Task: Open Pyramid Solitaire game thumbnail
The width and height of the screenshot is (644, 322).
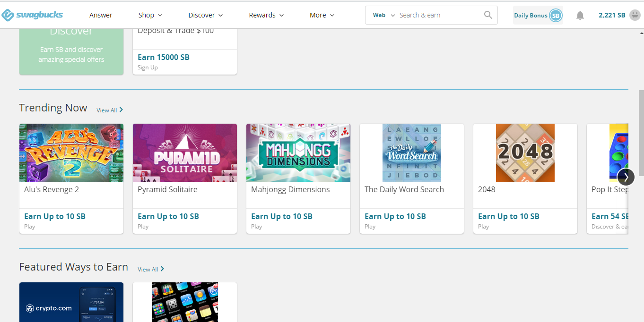Action: (x=185, y=153)
